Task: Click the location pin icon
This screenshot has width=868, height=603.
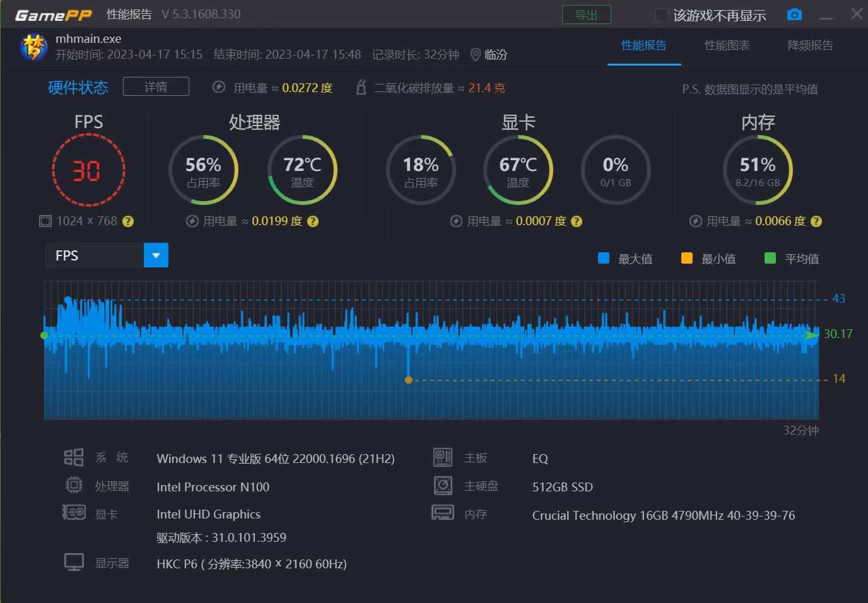Action: pos(476,55)
